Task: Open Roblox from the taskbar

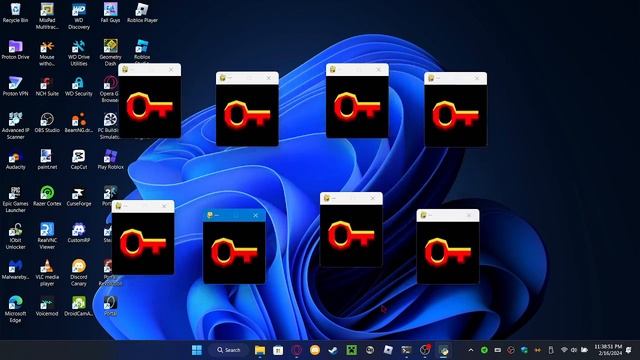Action: (388, 350)
